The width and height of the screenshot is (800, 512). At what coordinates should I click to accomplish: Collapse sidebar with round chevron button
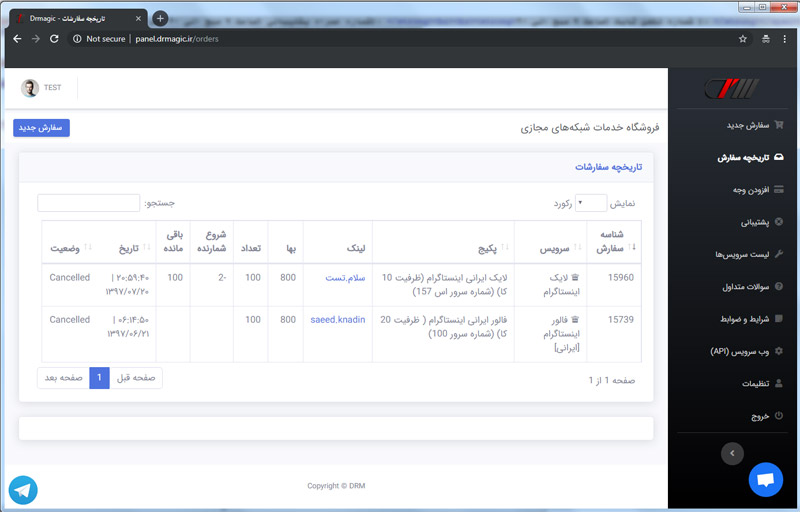click(x=732, y=453)
